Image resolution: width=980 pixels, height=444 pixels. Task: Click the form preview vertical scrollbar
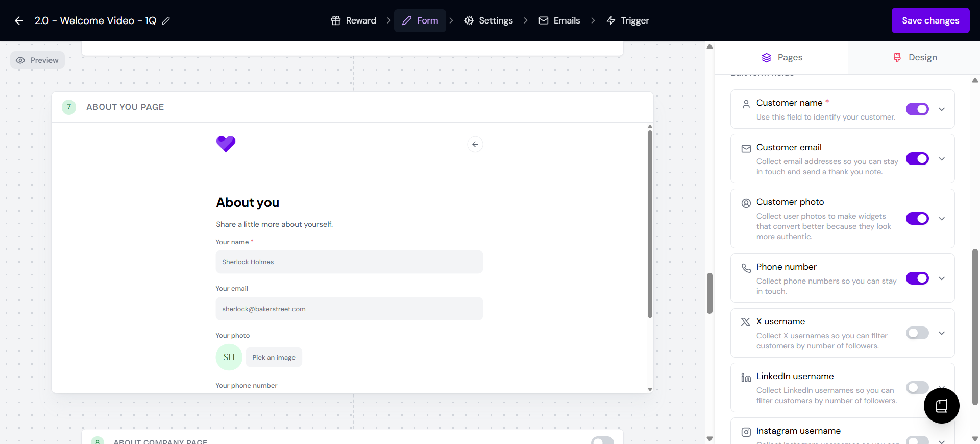650,225
